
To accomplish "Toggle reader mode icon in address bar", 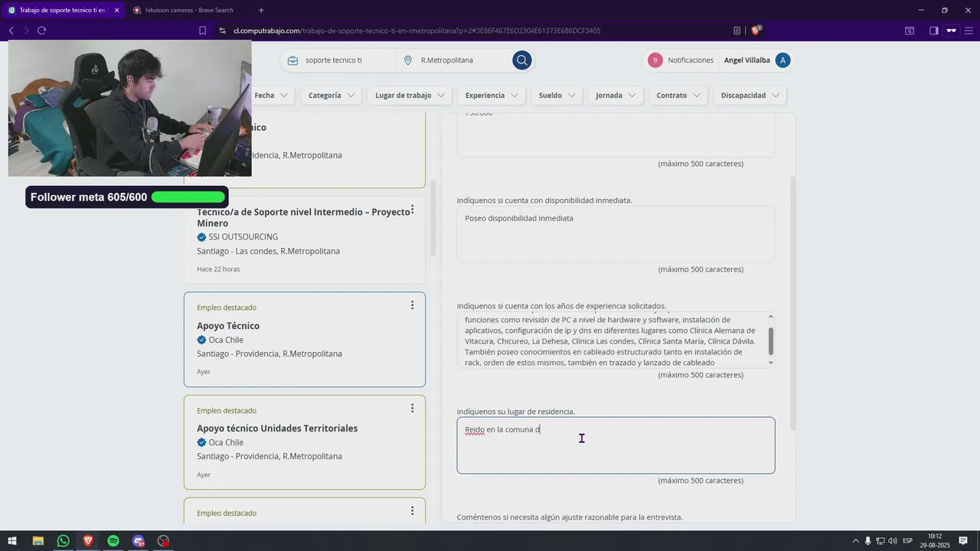I will coord(737,31).
